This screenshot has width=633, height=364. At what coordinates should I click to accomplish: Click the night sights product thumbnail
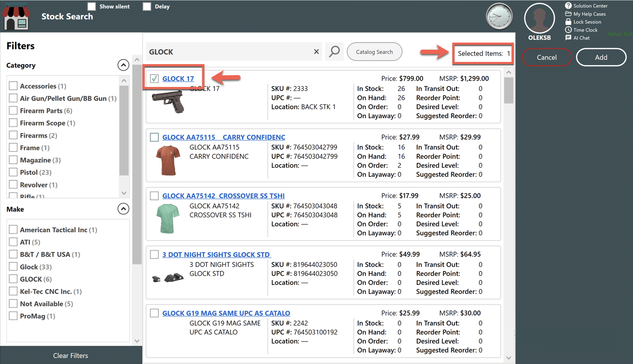168,278
